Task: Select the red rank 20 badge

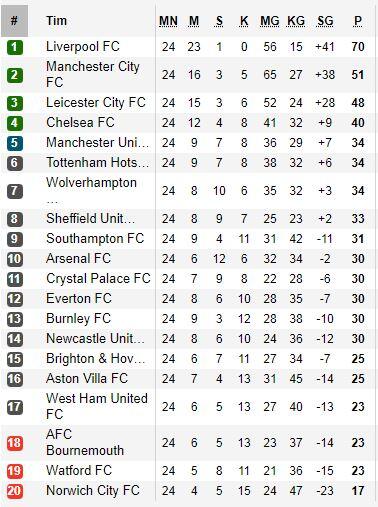Action: tap(15, 491)
